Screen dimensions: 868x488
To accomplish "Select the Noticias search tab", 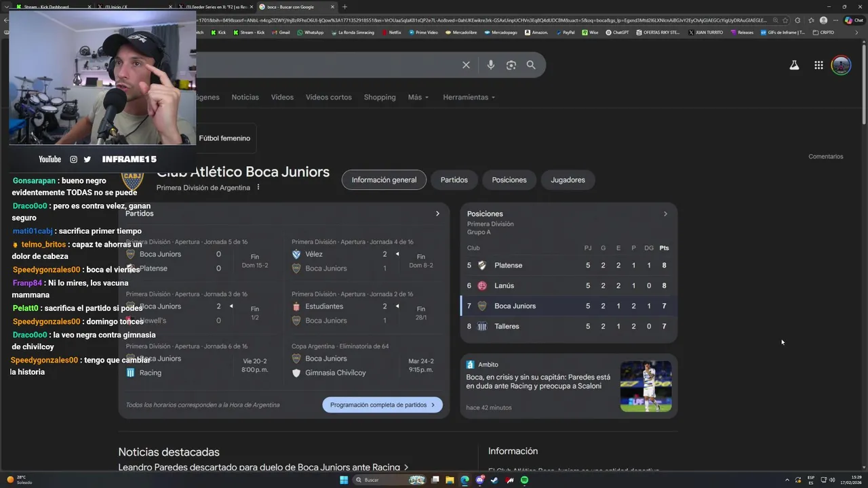I will (x=245, y=97).
